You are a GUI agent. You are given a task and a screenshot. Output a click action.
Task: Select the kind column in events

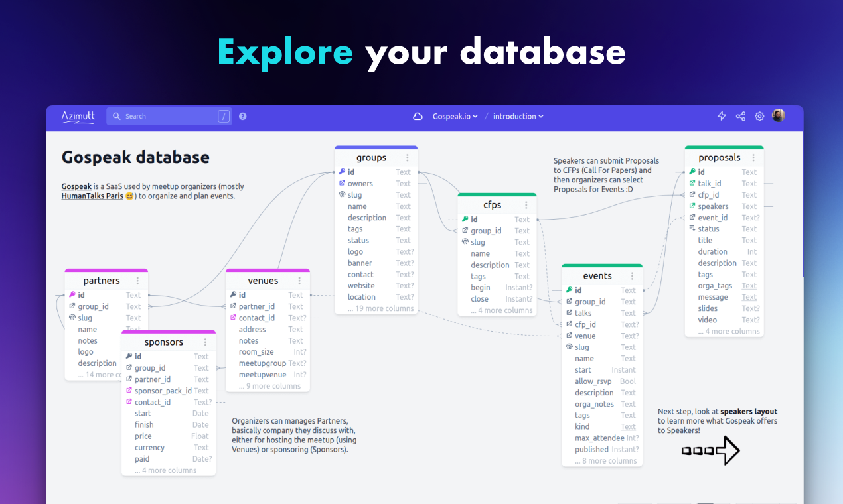(601, 426)
